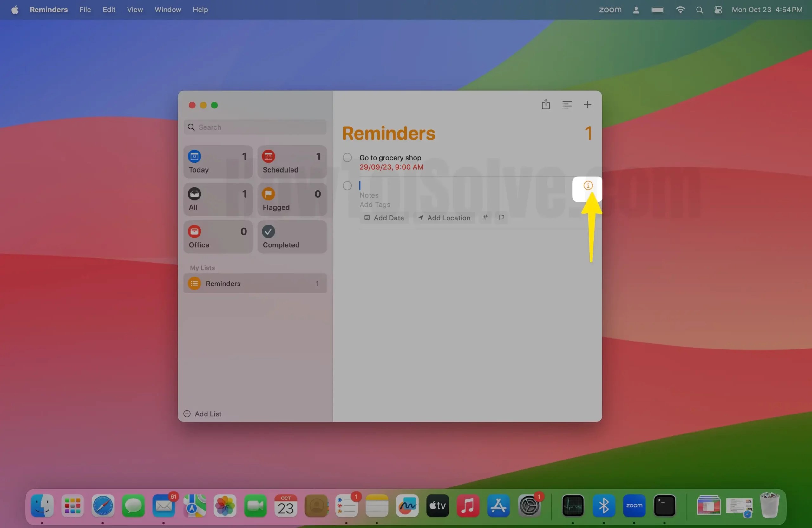
Task: Open the Scheduled smart list
Action: coord(292,161)
